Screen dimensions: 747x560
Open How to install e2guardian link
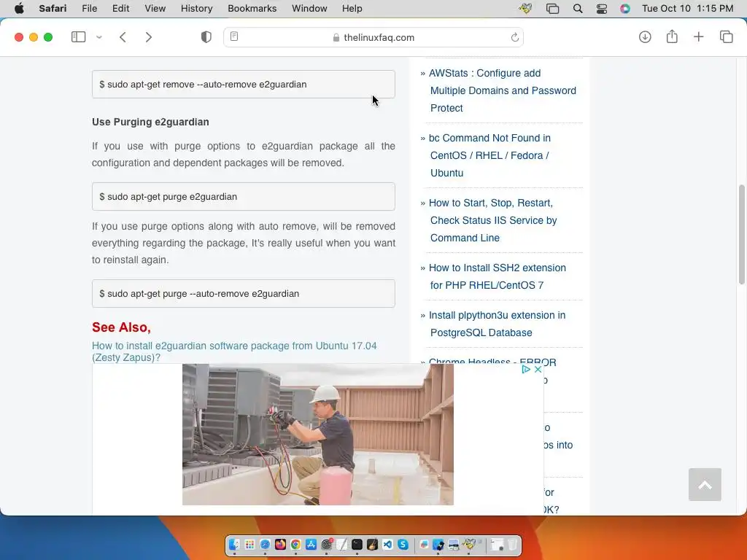click(x=234, y=351)
